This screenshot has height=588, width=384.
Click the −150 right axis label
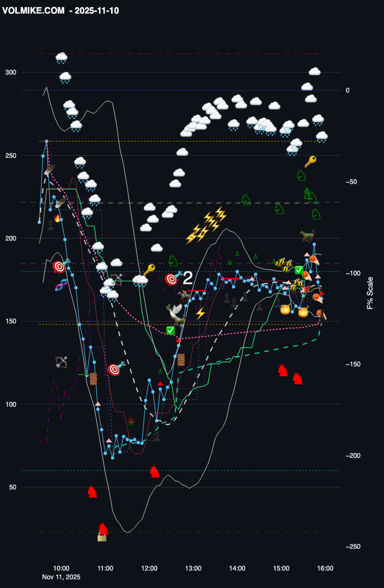[353, 364]
